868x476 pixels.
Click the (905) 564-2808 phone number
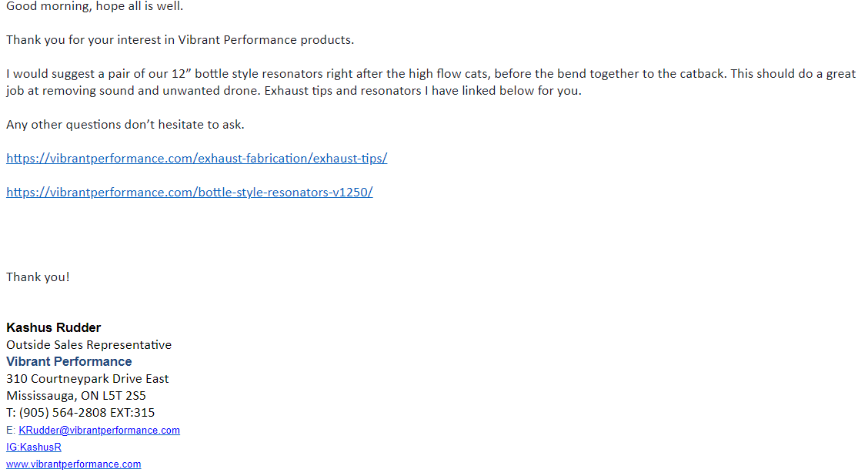pos(63,413)
